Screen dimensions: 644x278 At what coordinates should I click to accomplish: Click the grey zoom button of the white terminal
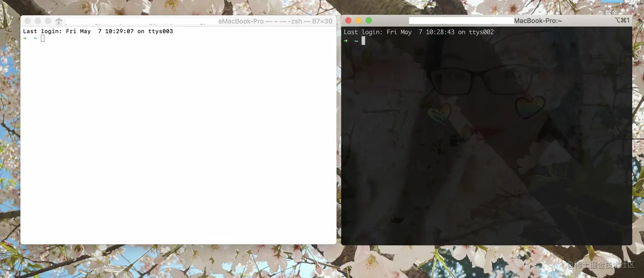click(48, 21)
